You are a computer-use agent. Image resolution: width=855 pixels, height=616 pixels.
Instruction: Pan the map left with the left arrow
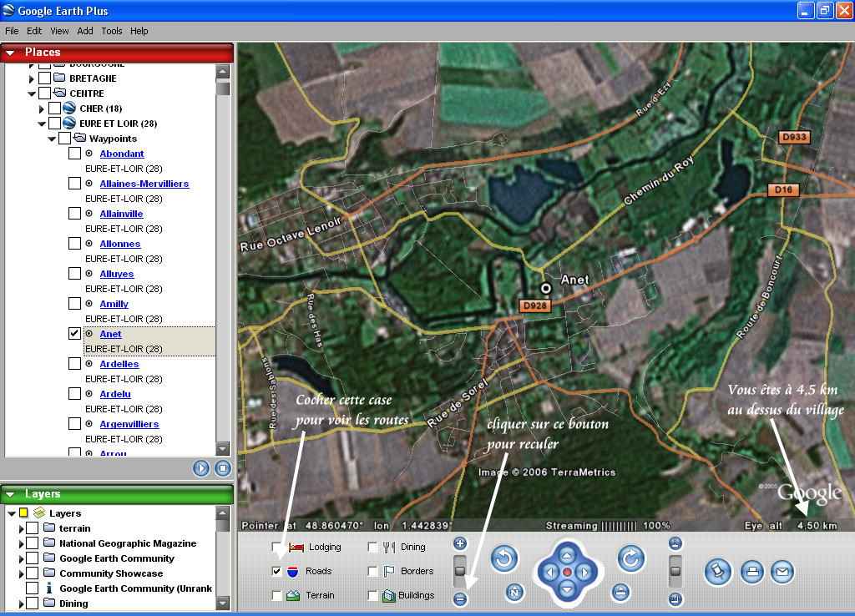[x=550, y=573]
